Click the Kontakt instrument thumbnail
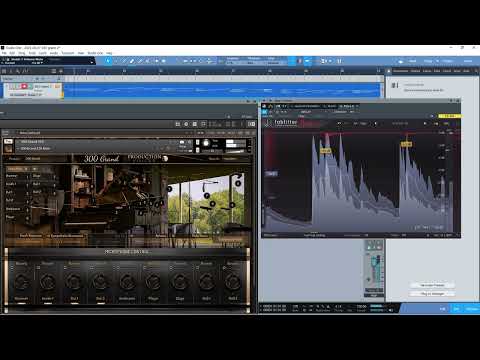This screenshot has height=360, width=480. 8,148
